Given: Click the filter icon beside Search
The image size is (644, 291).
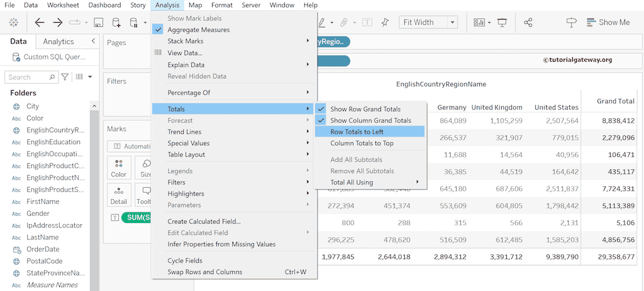Looking at the screenshot, I should pyautogui.click(x=65, y=77).
